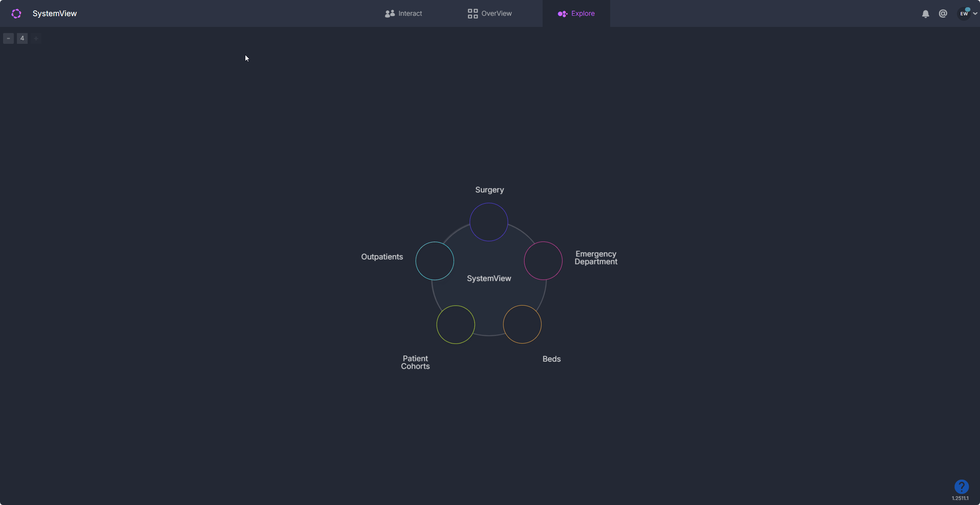980x505 pixels.
Task: Click the SystemView app title text
Action: [55, 13]
